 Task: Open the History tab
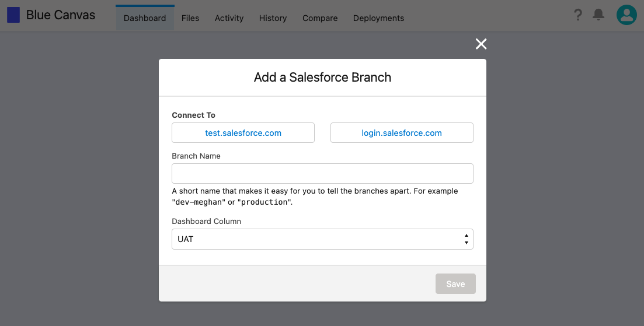[x=273, y=18]
